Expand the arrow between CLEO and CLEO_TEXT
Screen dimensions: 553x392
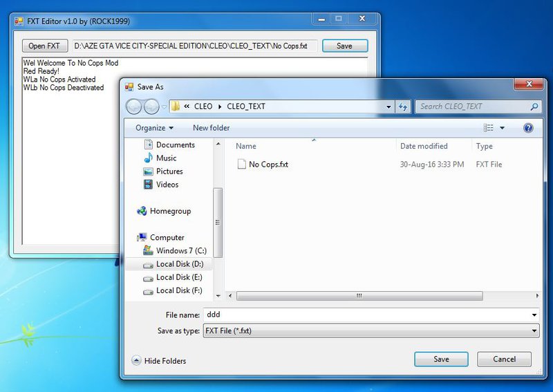(220, 106)
